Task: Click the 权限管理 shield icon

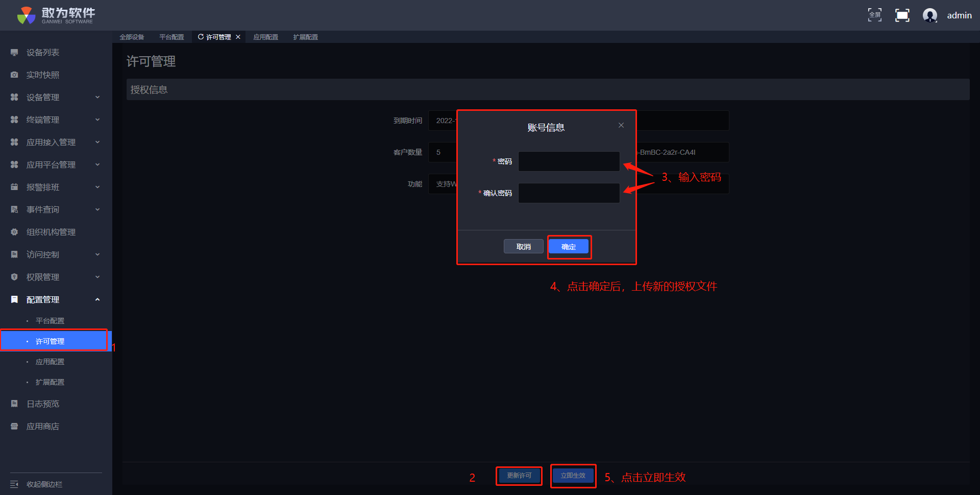Action: point(14,277)
